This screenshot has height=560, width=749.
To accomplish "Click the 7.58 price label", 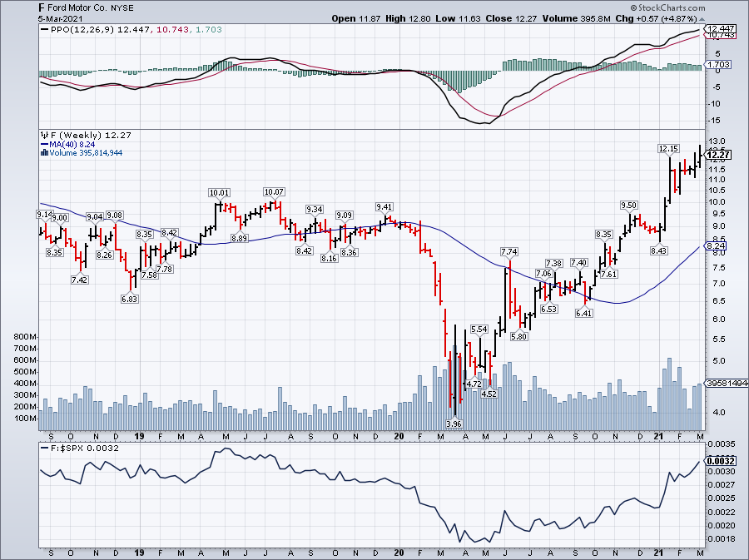I will click(150, 275).
